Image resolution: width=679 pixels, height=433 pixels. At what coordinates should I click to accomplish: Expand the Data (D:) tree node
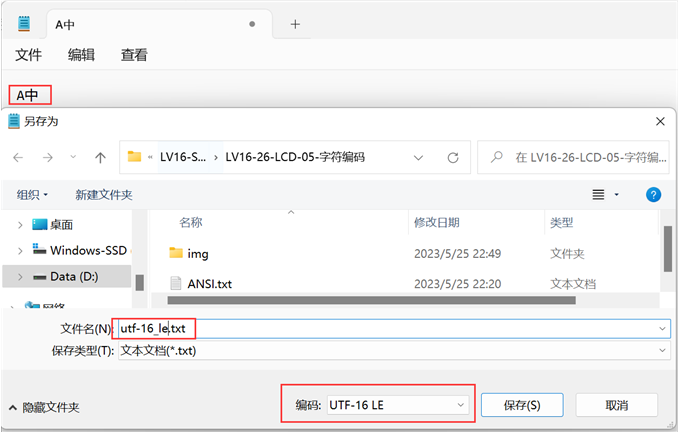[20, 276]
